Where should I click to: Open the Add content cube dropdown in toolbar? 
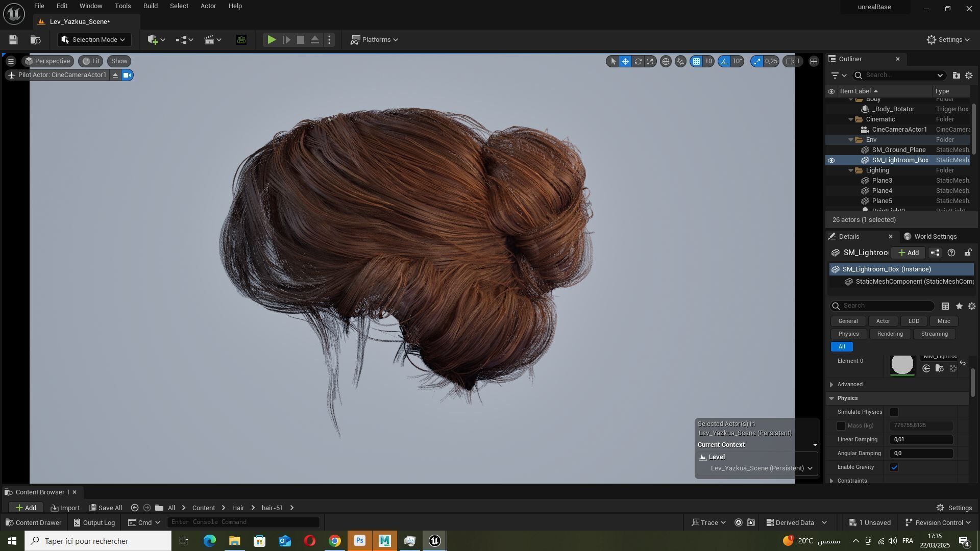click(156, 40)
